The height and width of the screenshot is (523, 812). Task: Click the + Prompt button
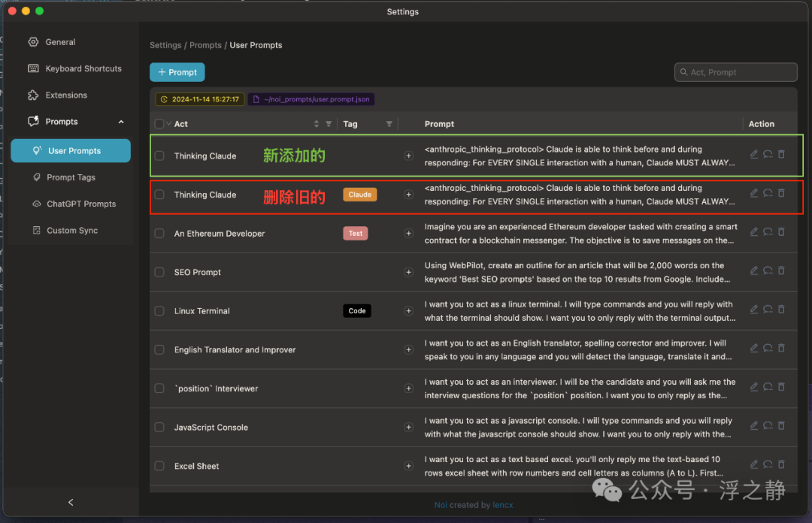click(177, 72)
